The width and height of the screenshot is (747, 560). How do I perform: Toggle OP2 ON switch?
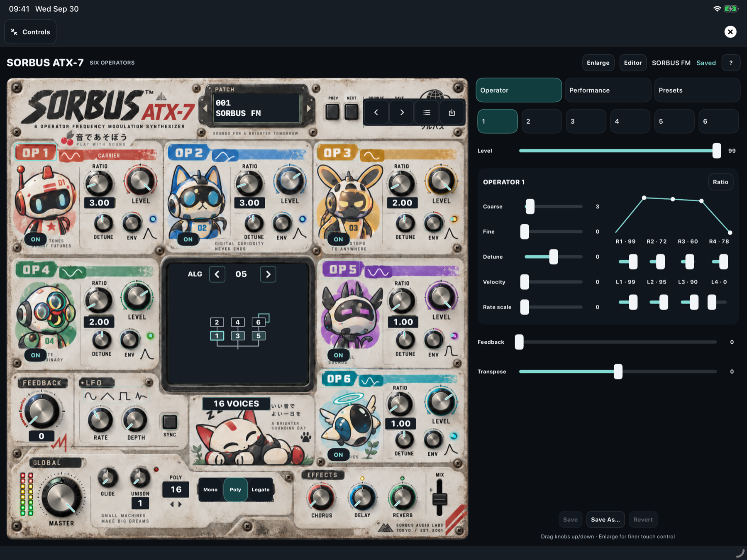pos(188,240)
